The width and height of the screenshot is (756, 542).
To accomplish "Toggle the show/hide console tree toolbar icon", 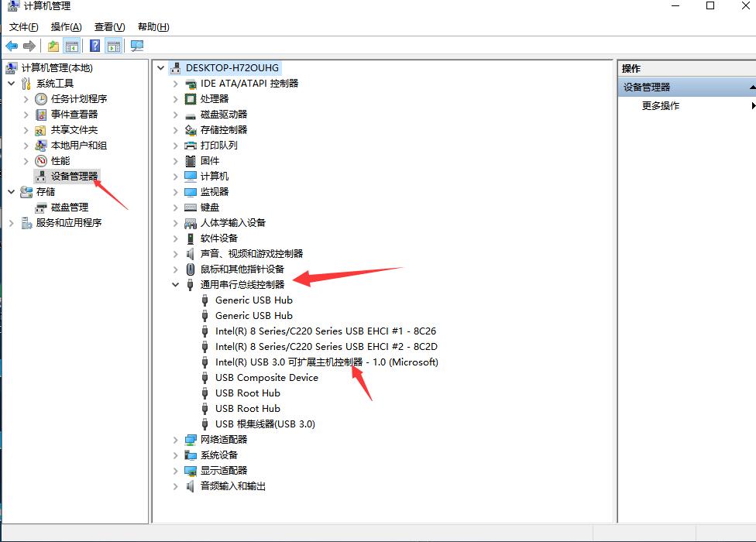I will tap(72, 46).
